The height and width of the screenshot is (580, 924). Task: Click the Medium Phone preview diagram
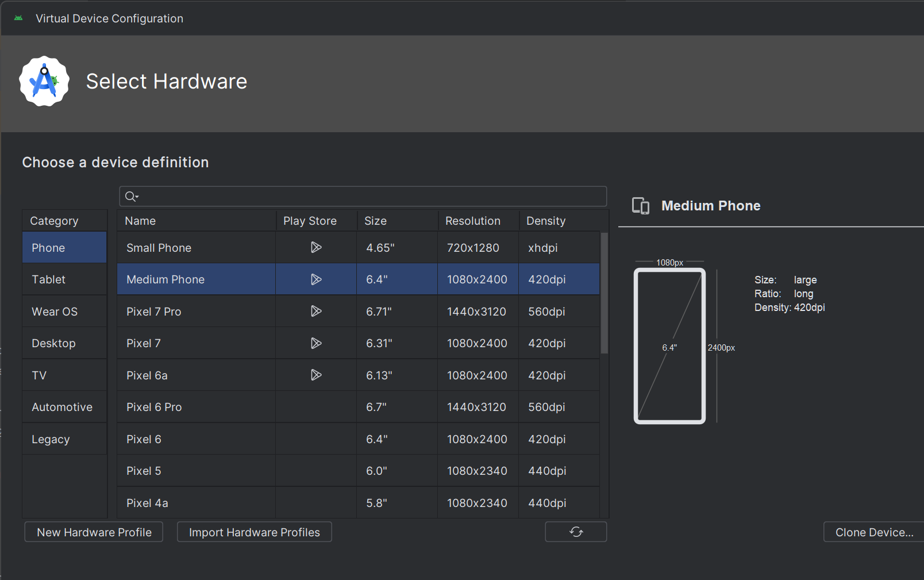point(669,346)
